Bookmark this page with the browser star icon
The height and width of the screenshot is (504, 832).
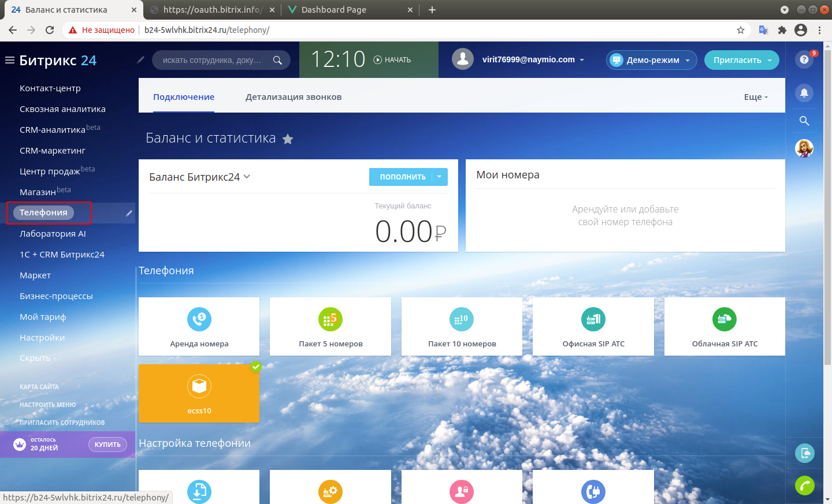tap(741, 30)
